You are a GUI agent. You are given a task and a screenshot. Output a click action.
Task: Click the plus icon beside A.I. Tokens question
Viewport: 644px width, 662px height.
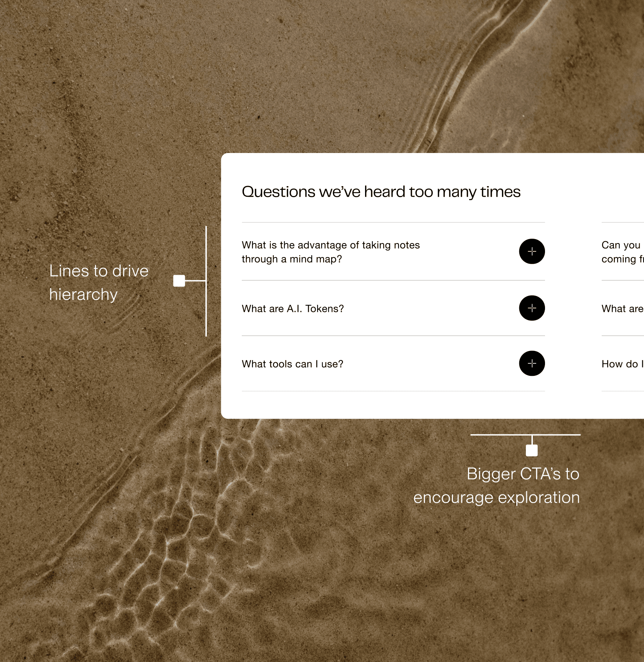(x=532, y=308)
